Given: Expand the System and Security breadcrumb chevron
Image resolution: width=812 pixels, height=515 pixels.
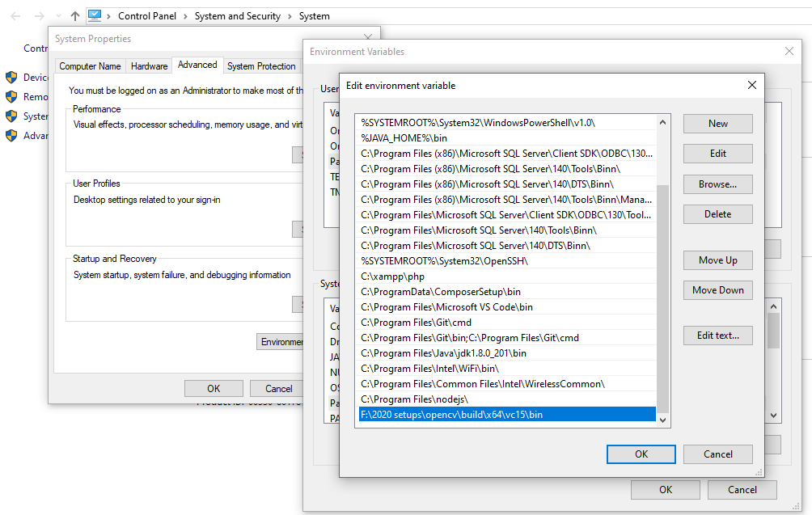Looking at the screenshot, I should coord(290,15).
